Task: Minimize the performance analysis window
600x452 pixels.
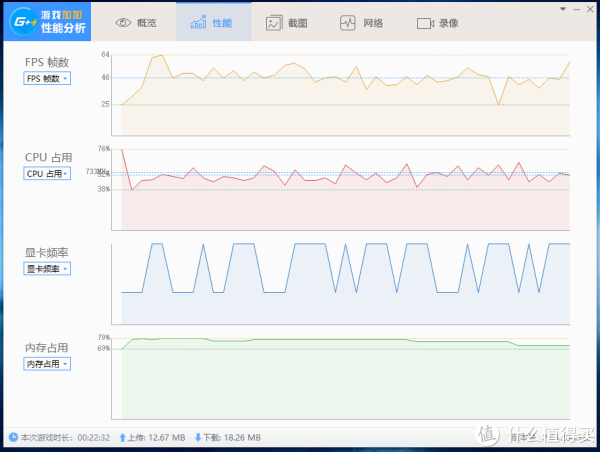Action: (576, 9)
